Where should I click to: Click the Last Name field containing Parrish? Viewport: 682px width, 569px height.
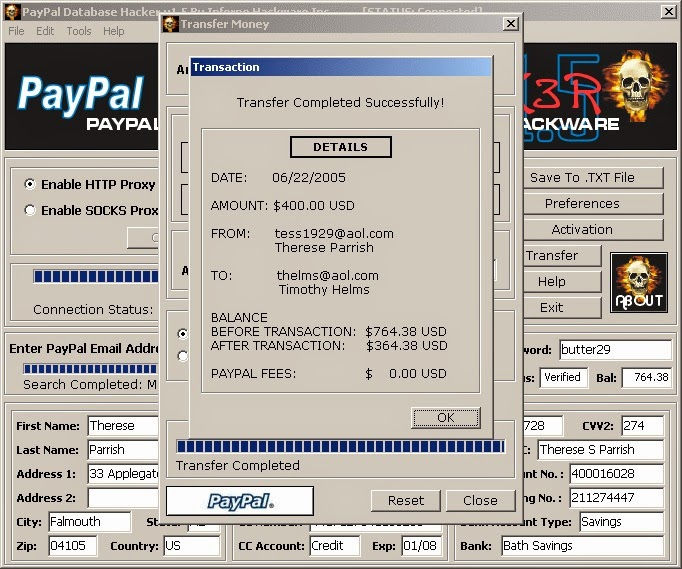pyautogui.click(x=124, y=449)
